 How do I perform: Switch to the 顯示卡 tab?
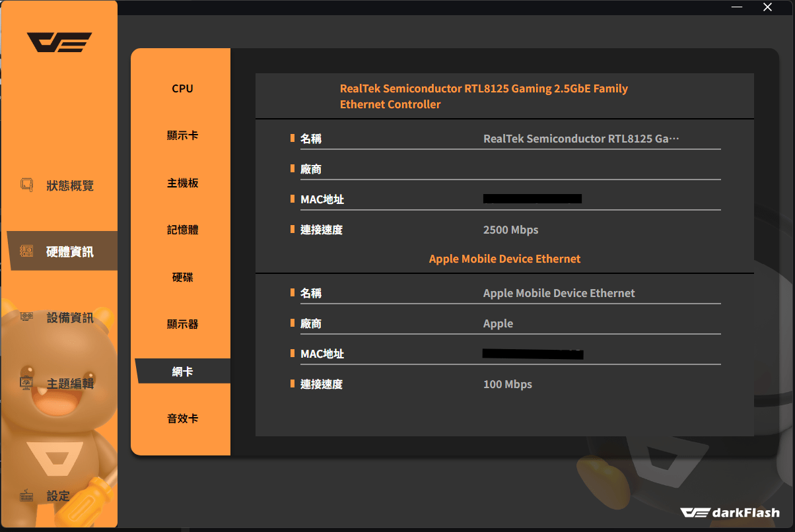point(182,135)
